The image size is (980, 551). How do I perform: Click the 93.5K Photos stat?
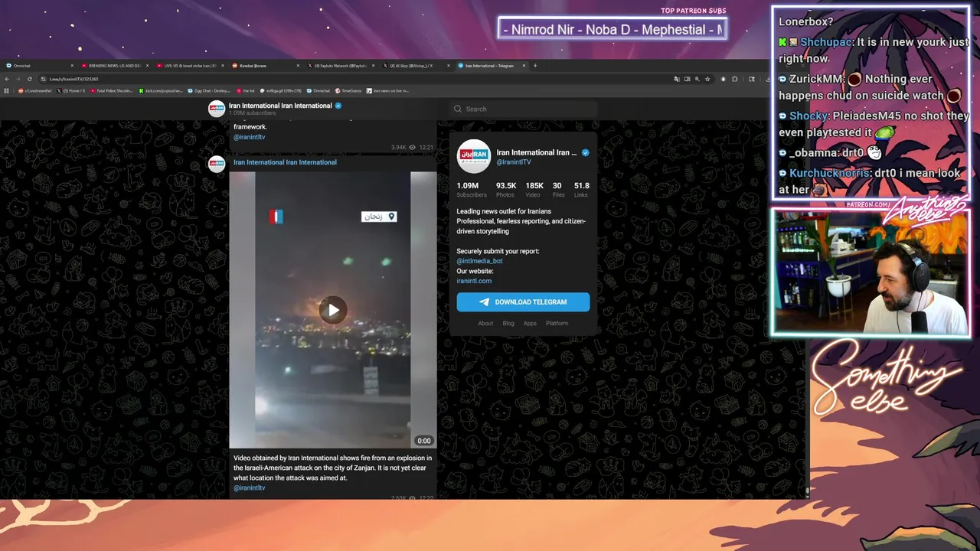click(506, 190)
